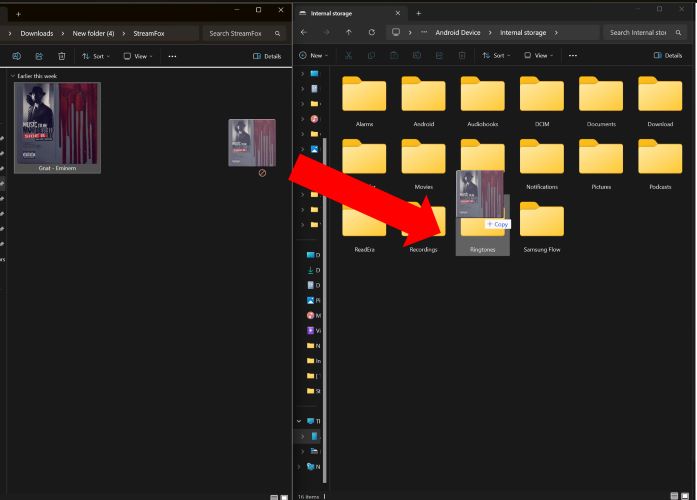Toggle the Details pane in StreamFox window
This screenshot has width=697, height=500.
(267, 56)
